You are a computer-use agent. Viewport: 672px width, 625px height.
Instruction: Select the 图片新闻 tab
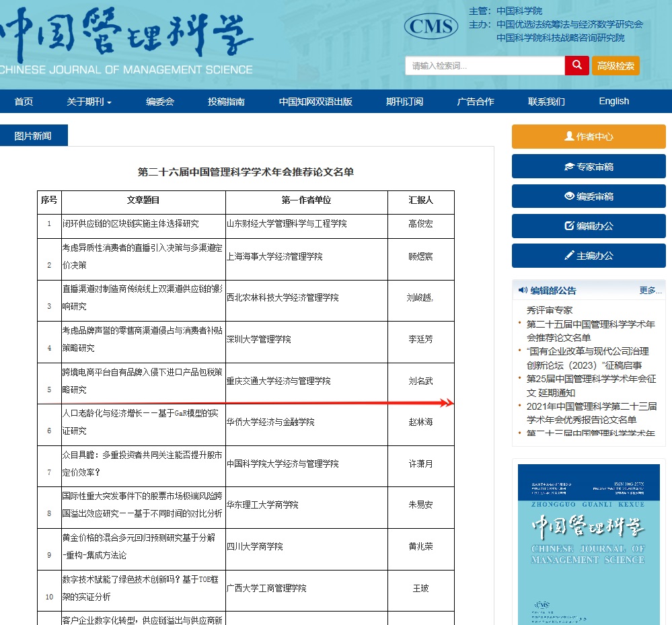point(34,135)
